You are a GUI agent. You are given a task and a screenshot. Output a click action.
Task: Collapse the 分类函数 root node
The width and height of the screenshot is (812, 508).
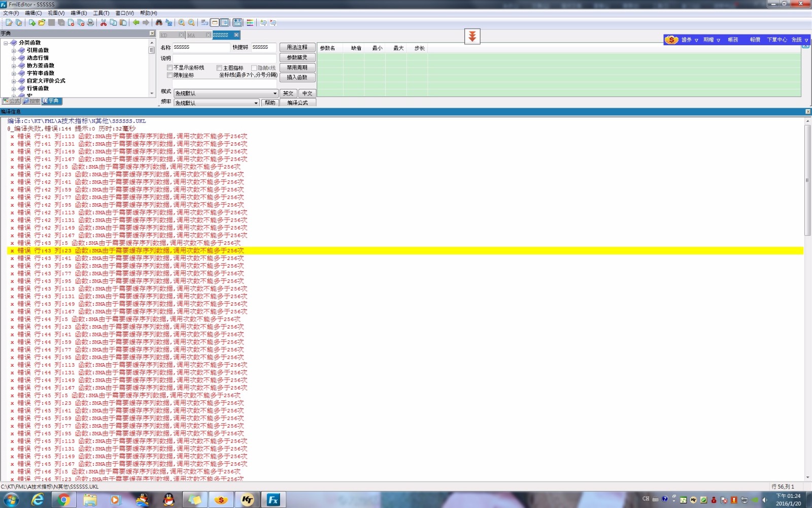[x=6, y=43]
